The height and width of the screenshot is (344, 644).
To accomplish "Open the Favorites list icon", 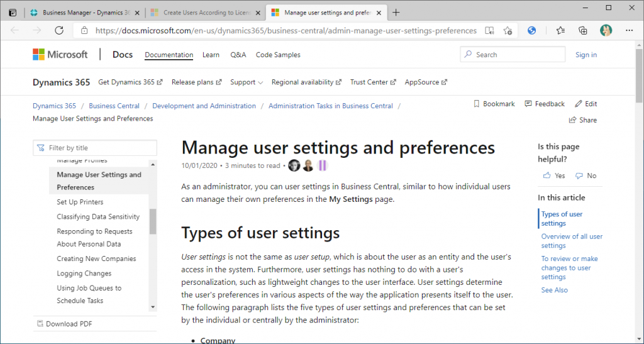I will point(560,30).
